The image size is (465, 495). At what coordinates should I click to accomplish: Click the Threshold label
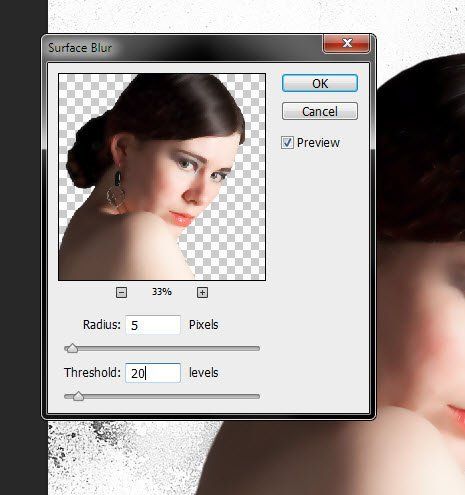point(92,373)
